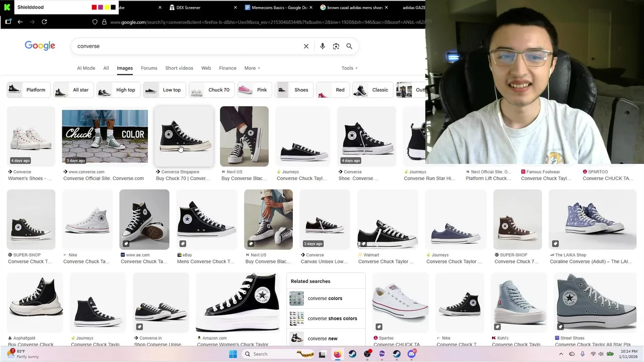Reload the current Google page
Image resolution: width=644 pixels, height=362 pixels.
[x=44, y=22]
